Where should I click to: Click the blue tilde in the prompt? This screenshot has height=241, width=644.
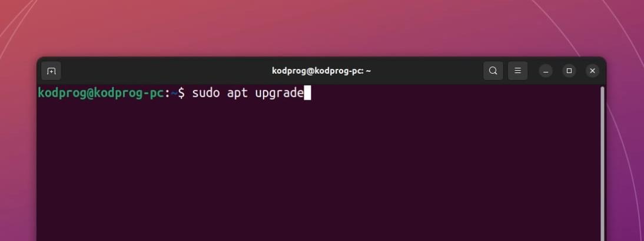point(174,93)
